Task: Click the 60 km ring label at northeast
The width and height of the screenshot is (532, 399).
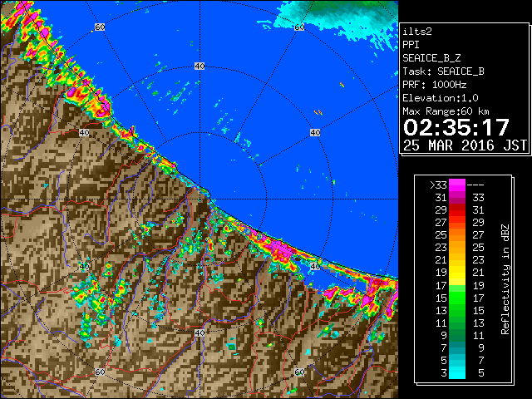Action: pos(299,27)
